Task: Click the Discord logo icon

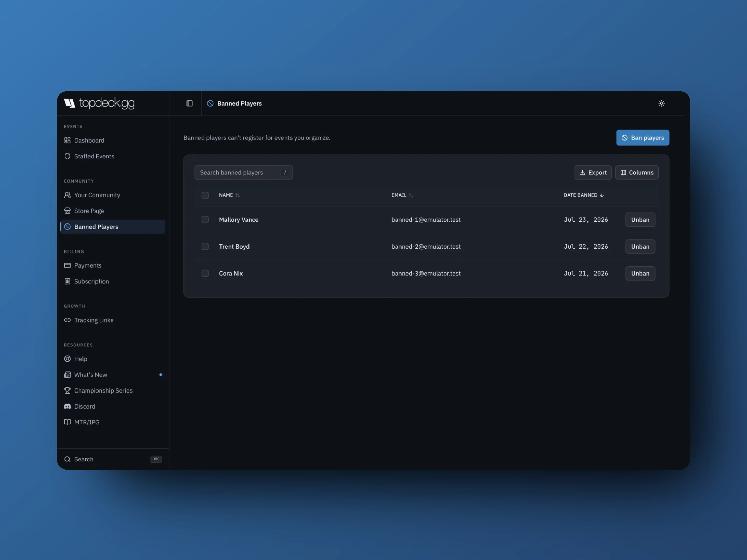Action: coord(67,406)
